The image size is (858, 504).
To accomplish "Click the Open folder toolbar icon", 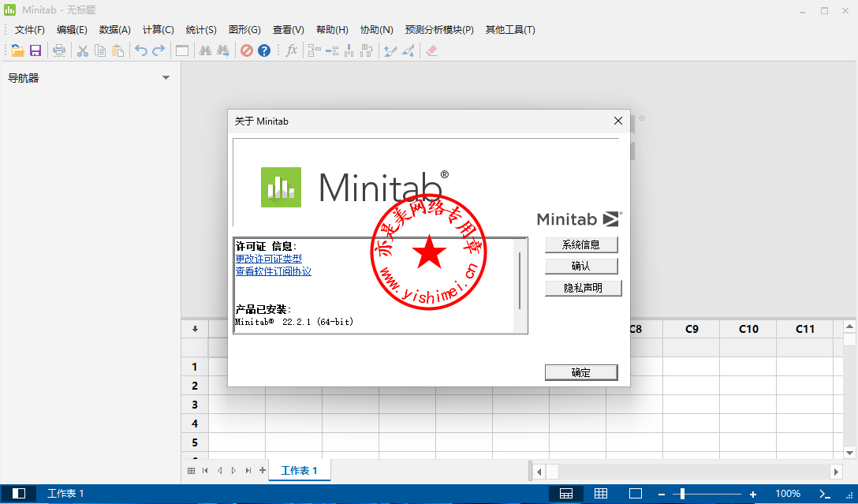I will click(17, 51).
